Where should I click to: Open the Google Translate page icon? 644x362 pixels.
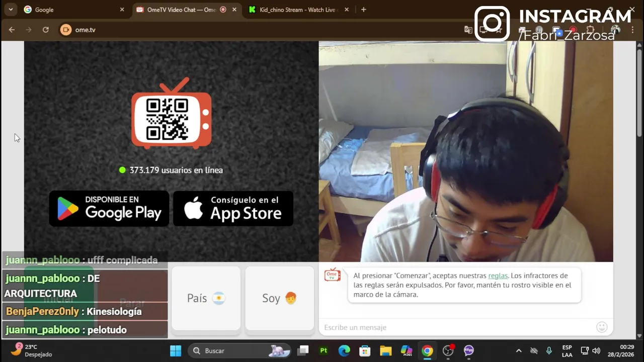click(468, 30)
